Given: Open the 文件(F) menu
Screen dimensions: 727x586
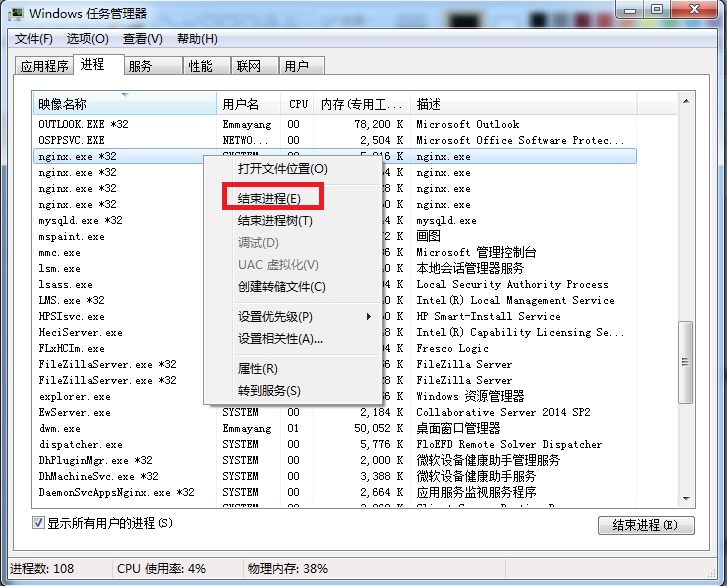Looking at the screenshot, I should point(33,39).
